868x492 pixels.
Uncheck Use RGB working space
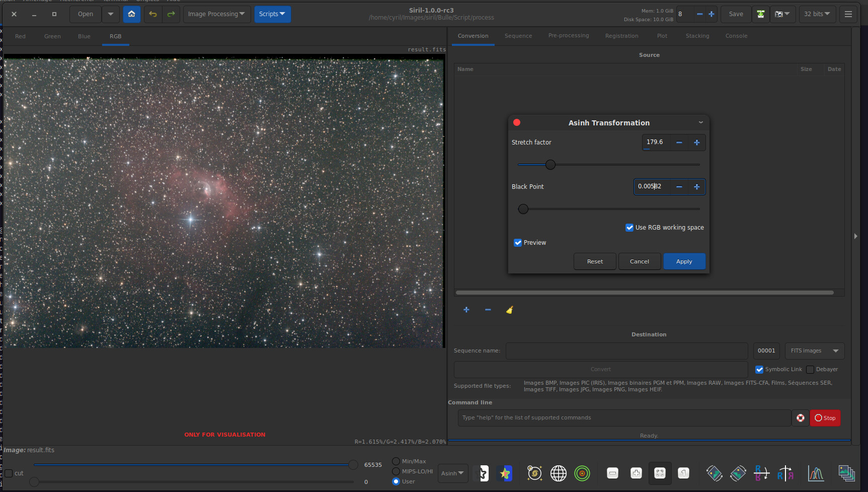[629, 228]
